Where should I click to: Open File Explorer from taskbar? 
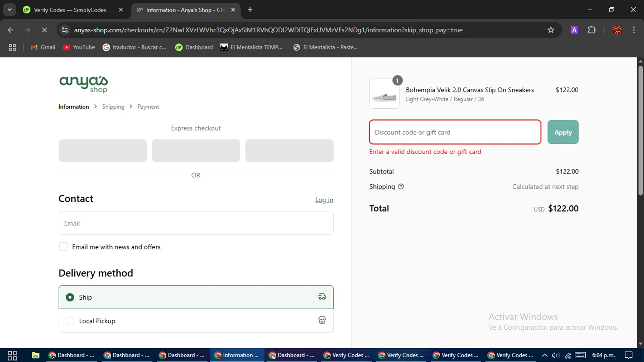click(35, 355)
